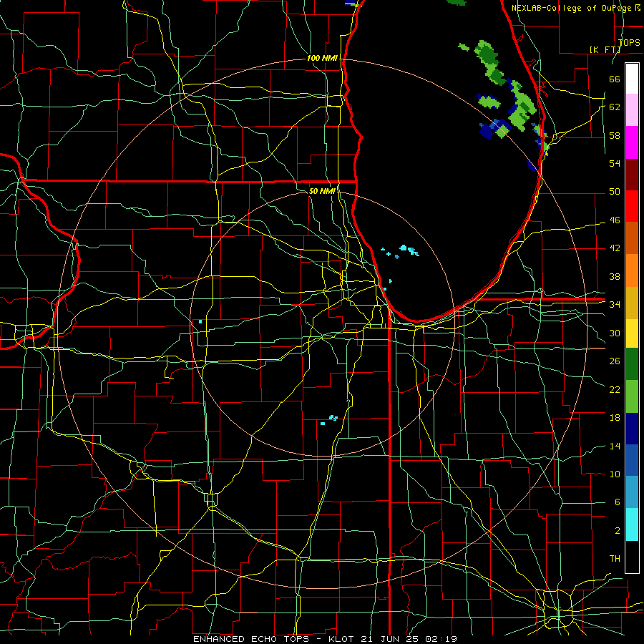This screenshot has width=644, height=644.
Task: Click the yellow legend swatch
Action: coord(632,333)
